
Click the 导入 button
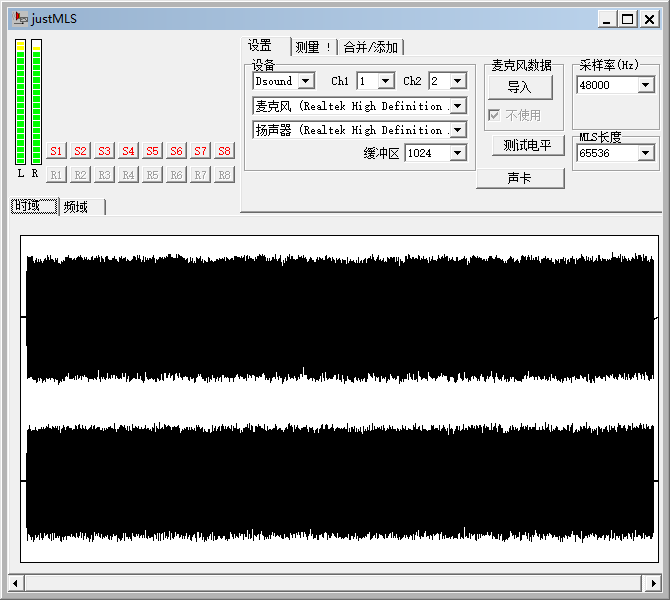(519, 87)
